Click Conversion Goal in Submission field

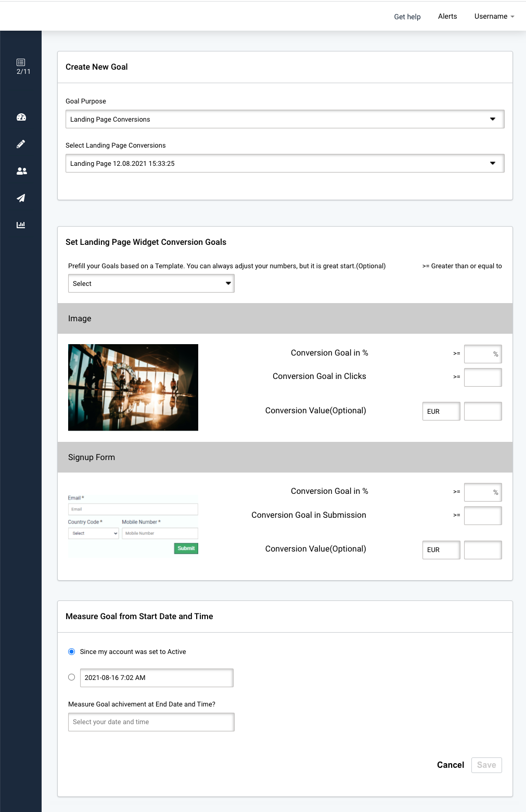pyautogui.click(x=483, y=516)
